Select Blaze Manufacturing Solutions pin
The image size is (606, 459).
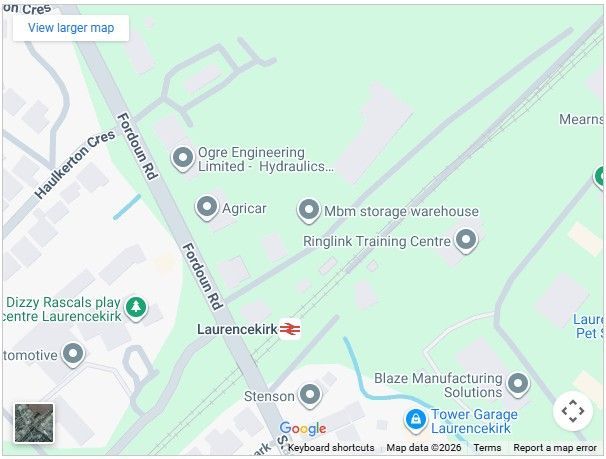click(x=518, y=385)
